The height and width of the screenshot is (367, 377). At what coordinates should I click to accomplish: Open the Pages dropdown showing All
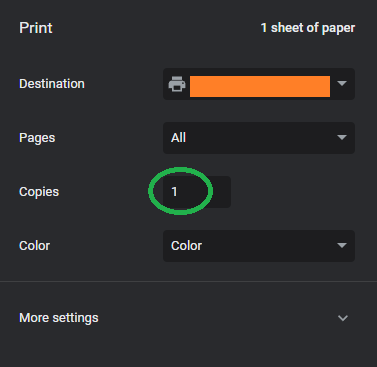[259, 138]
